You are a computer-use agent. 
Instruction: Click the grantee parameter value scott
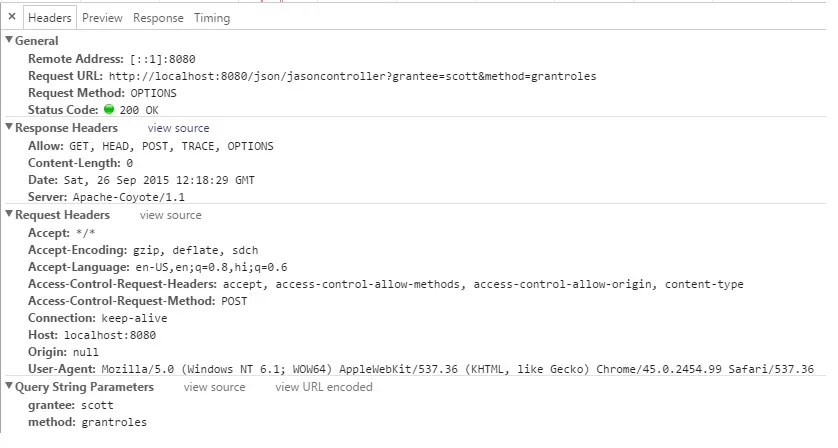[97, 405]
